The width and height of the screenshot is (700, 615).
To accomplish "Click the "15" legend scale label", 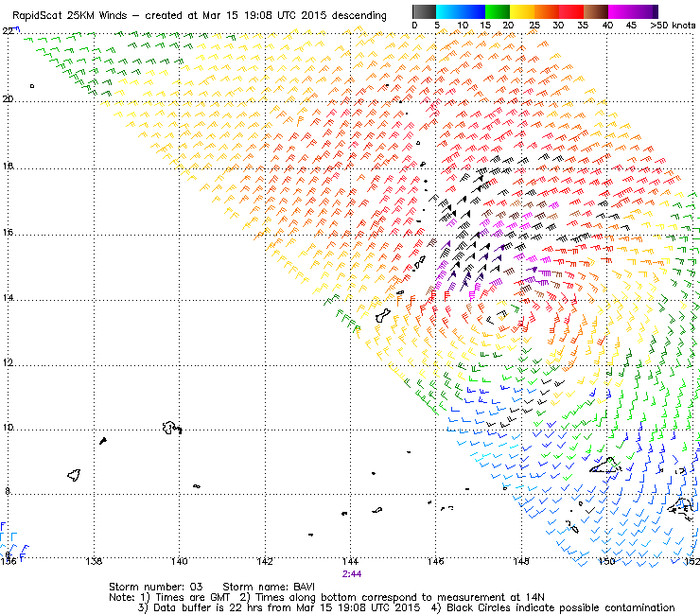I will [485, 26].
